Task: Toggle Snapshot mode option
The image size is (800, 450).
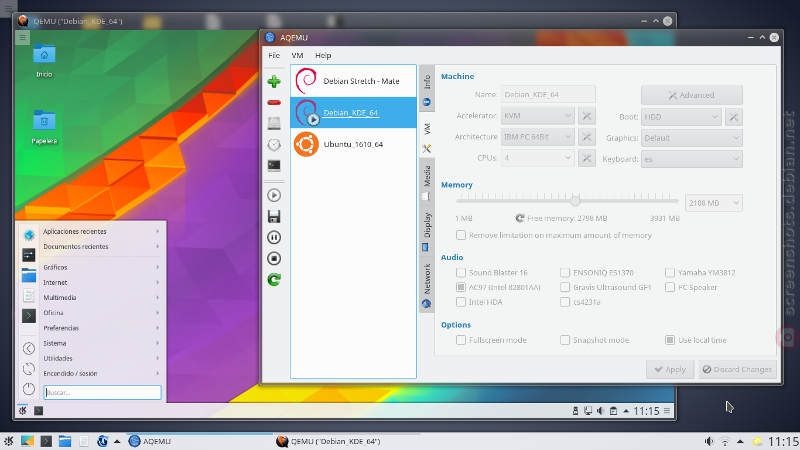Action: [x=565, y=340]
